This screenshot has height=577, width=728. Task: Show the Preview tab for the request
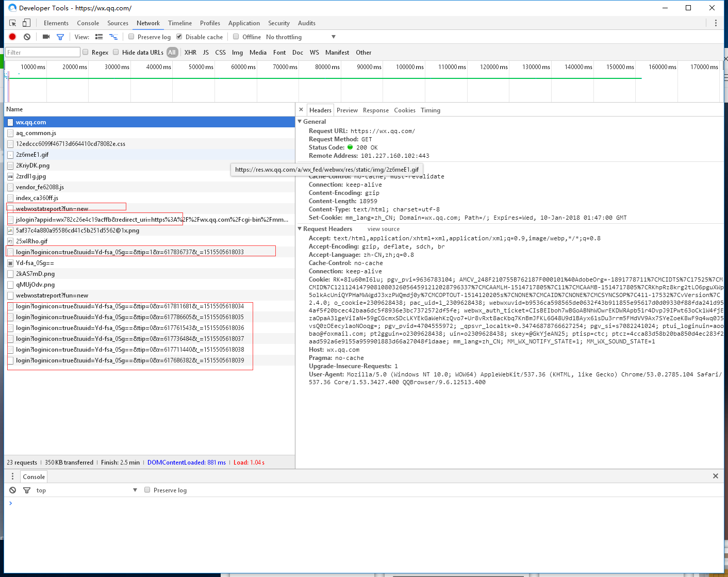pyautogui.click(x=347, y=110)
